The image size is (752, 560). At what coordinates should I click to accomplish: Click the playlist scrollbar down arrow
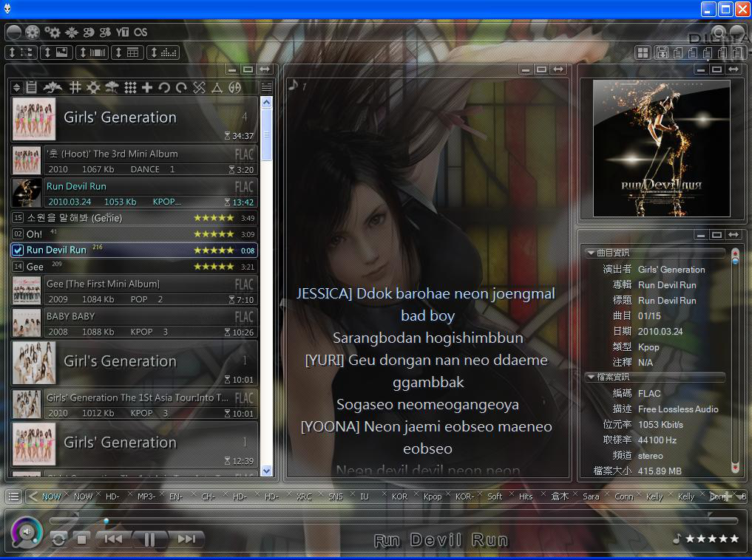(x=267, y=471)
